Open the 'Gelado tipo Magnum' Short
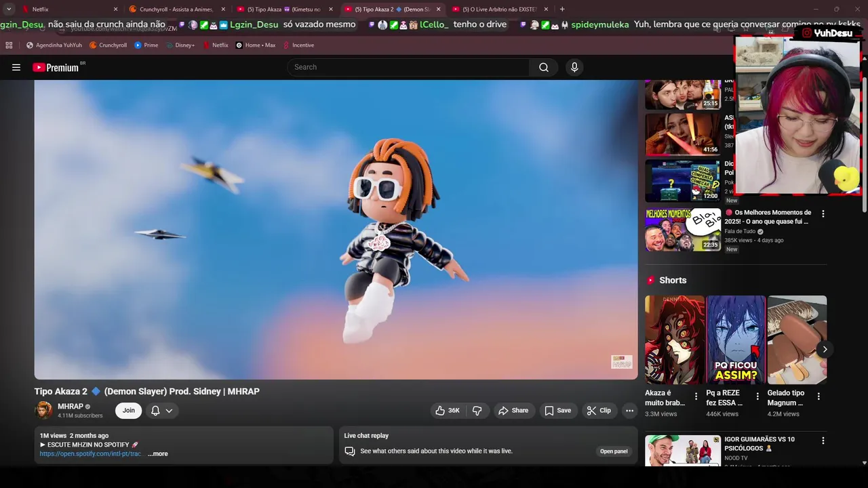 click(797, 340)
